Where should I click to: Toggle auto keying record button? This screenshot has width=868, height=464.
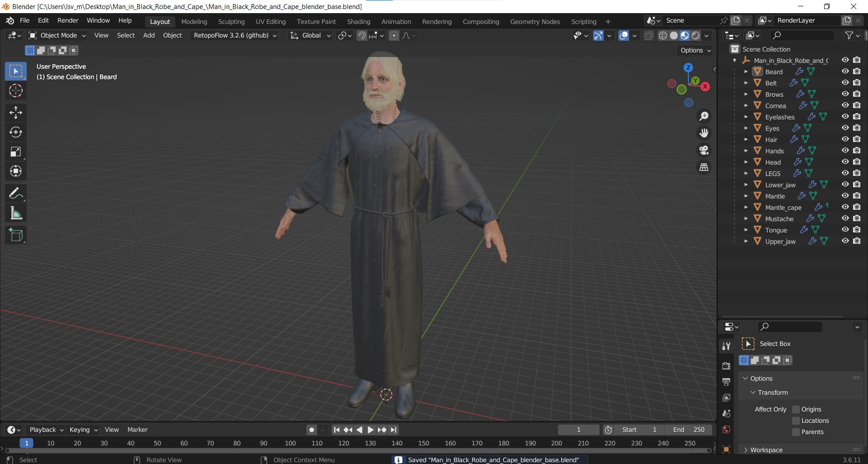tap(311, 430)
